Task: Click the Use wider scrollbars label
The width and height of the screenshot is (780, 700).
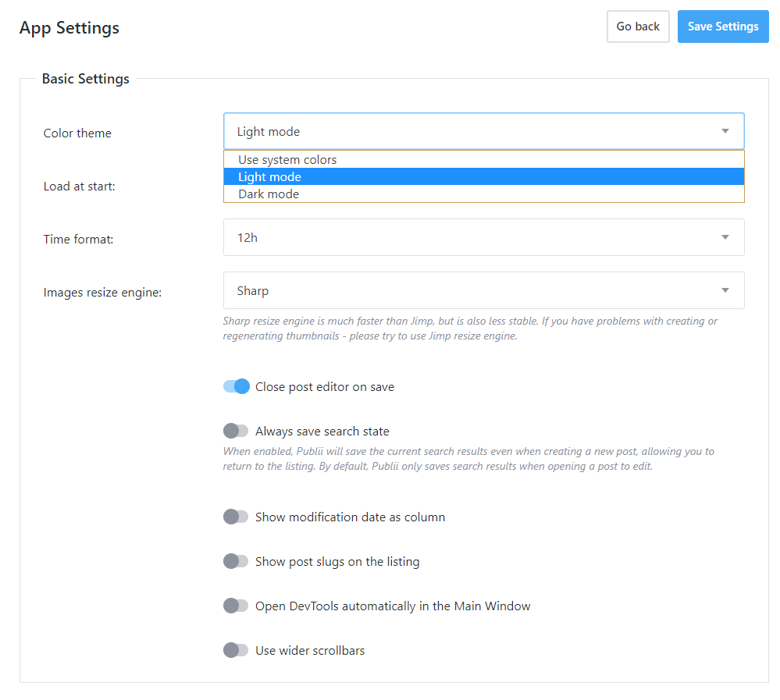Action: point(310,650)
